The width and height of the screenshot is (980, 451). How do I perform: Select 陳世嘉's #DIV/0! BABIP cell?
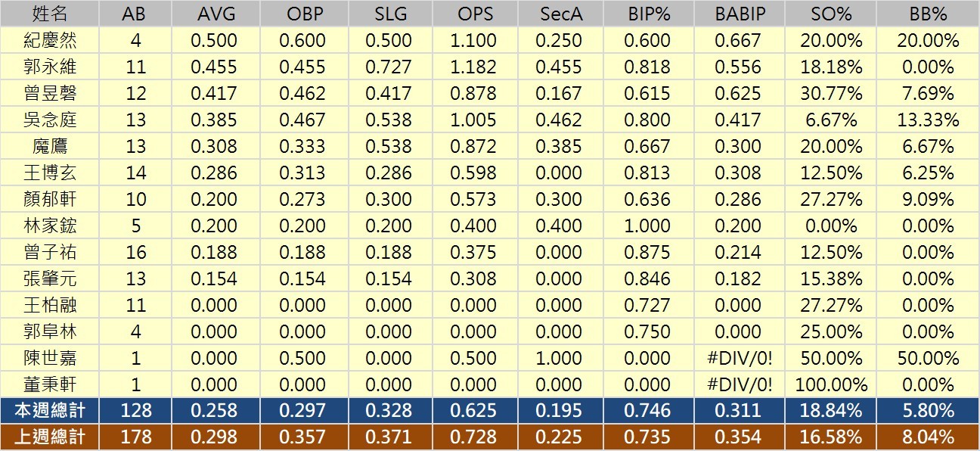[x=737, y=358]
